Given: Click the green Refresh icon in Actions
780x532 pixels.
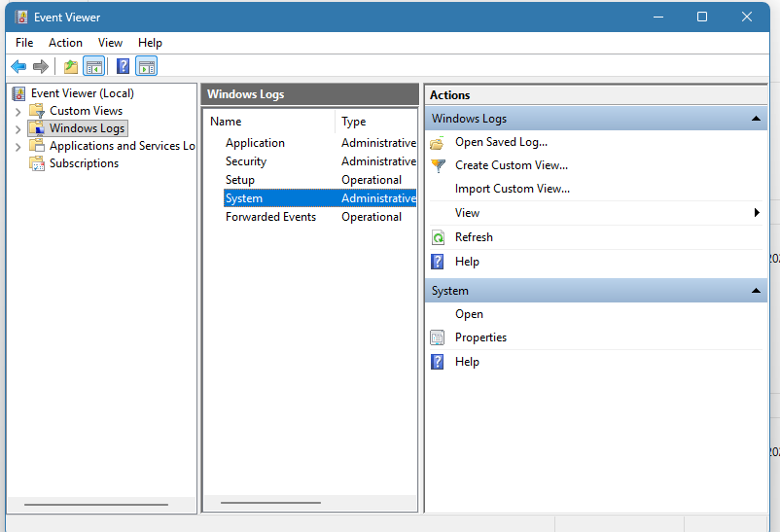Looking at the screenshot, I should (438, 238).
